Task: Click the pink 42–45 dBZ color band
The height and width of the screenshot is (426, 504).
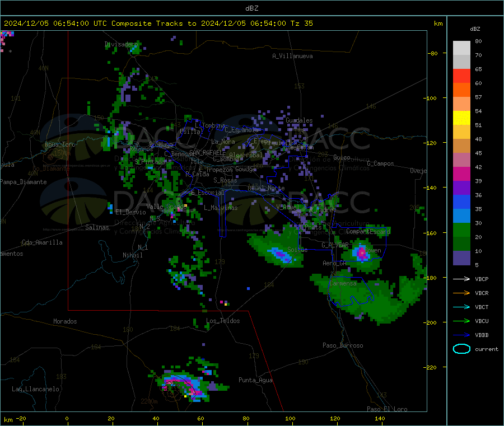Action: tap(461, 160)
